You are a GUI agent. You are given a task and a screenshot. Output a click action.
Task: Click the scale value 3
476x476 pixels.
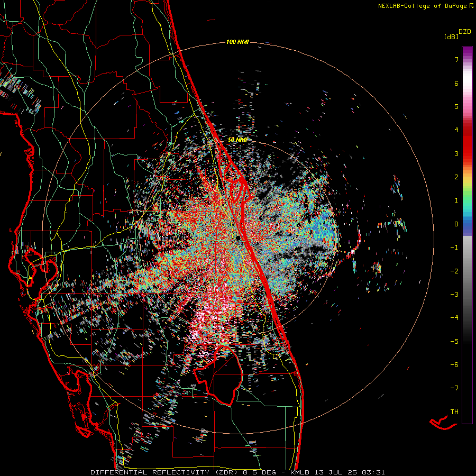pos(456,153)
